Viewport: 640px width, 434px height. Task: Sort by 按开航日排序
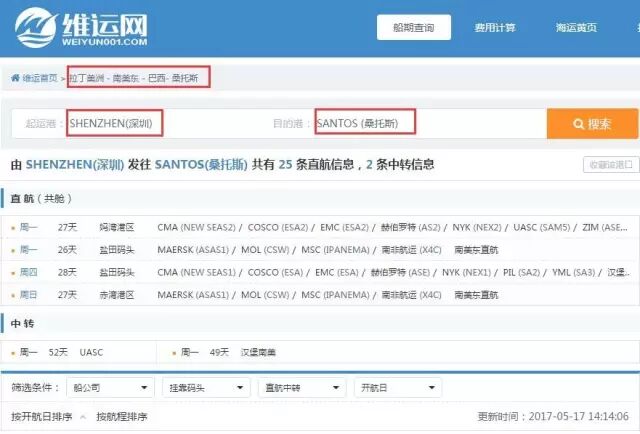(42, 417)
